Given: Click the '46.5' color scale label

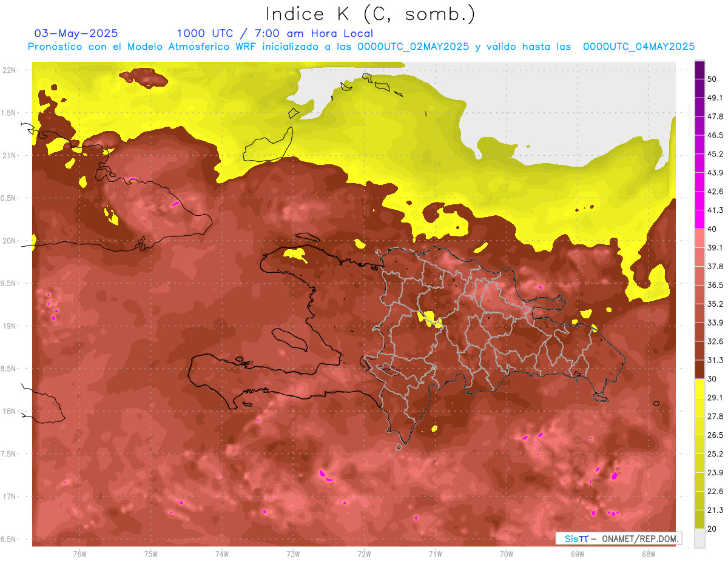Looking at the screenshot, I should click(715, 135).
